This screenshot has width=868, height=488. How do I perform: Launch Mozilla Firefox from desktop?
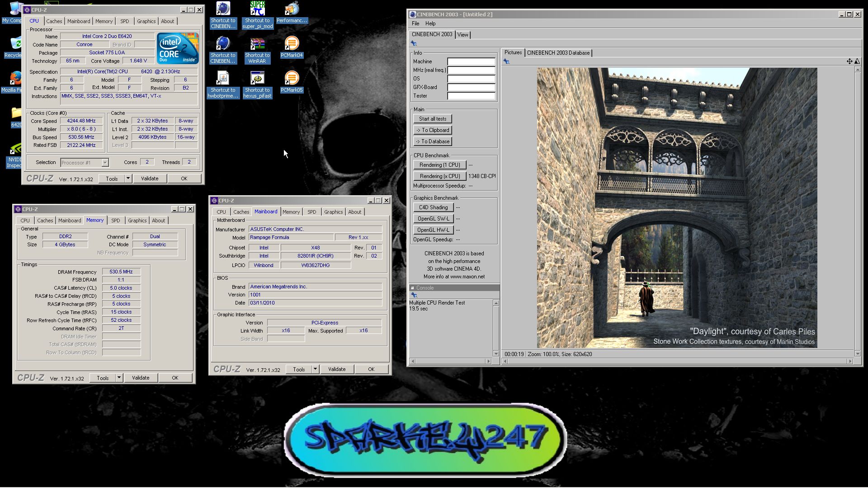click(13, 82)
